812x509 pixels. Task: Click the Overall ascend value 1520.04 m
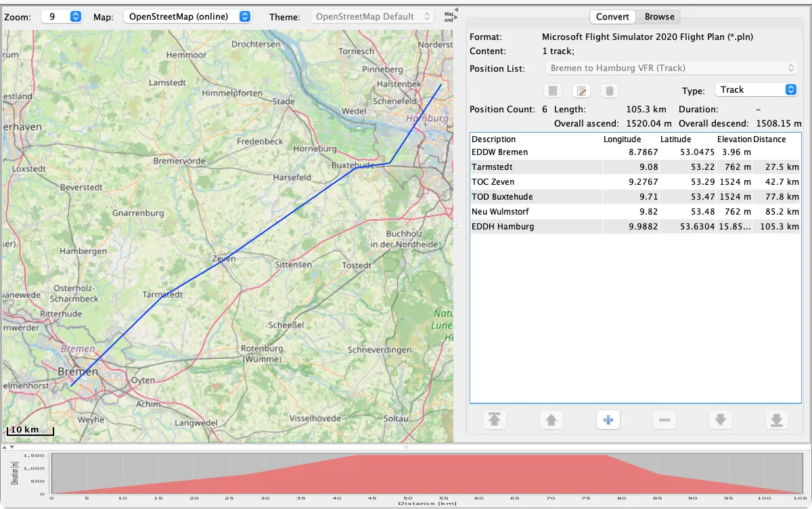tap(648, 124)
